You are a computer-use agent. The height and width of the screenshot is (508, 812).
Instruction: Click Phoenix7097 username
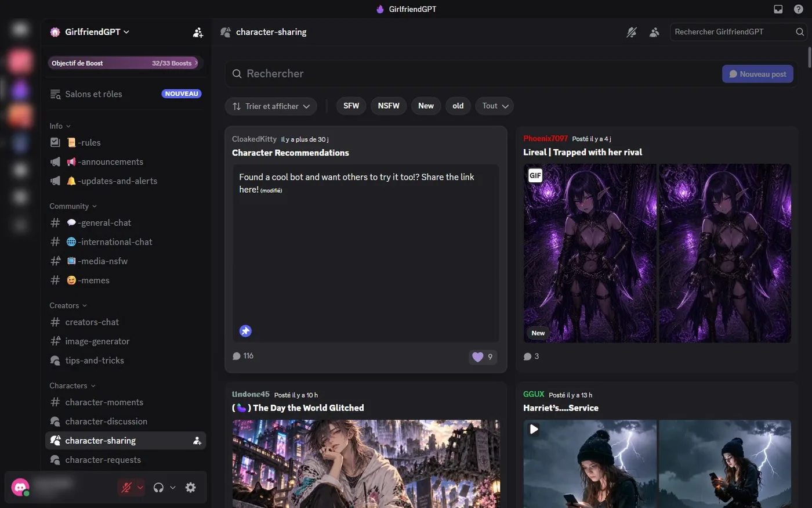[x=545, y=138]
